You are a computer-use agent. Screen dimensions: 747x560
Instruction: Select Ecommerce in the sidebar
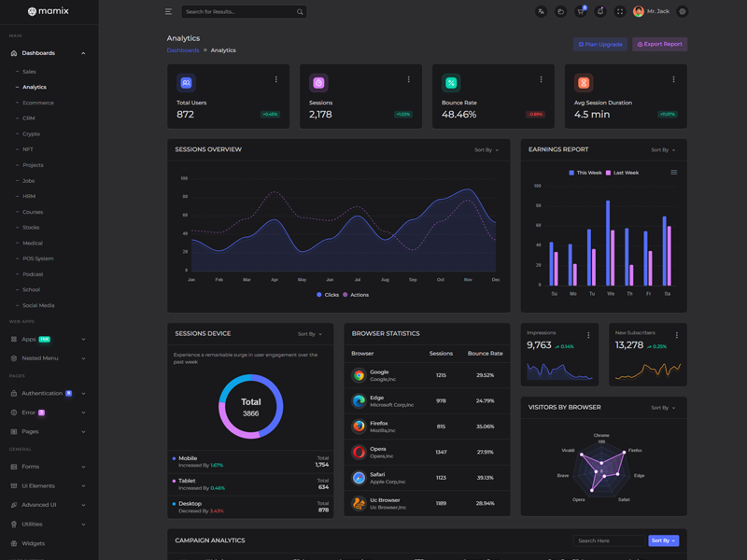pyautogui.click(x=38, y=103)
